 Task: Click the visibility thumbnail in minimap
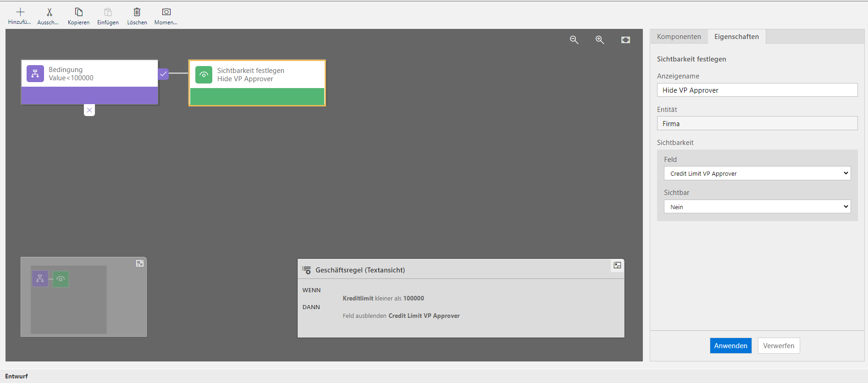(61, 279)
